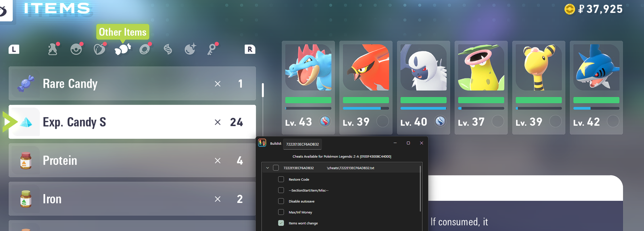The image size is (644, 231).
Task: Select the potion-bottle medicine category icon
Action: click(x=53, y=49)
